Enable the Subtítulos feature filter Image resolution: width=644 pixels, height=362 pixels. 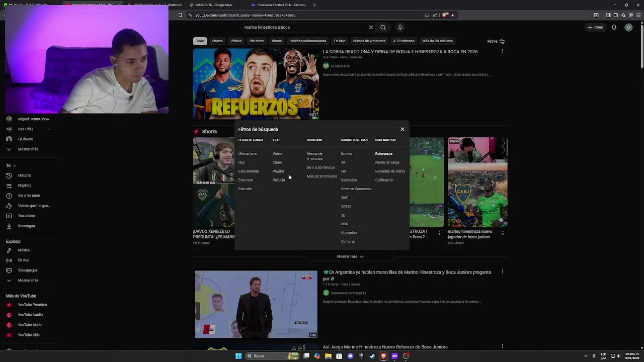(349, 180)
